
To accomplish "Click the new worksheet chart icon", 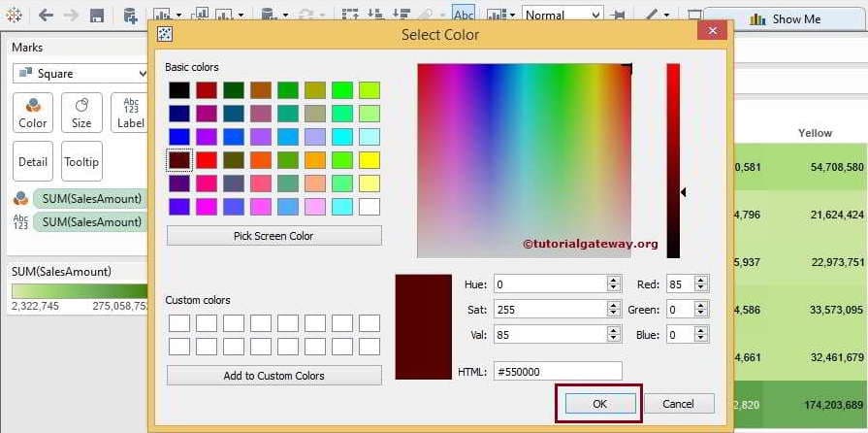I will (x=162, y=15).
